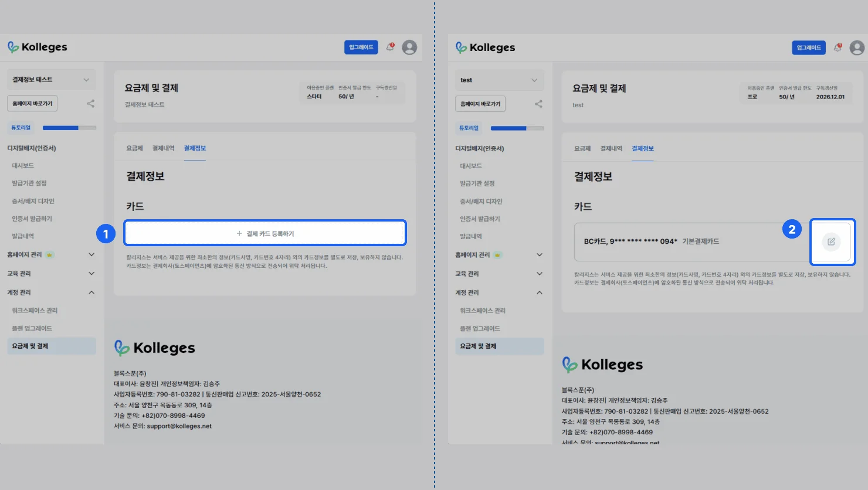This screenshot has width=868, height=490.
Task: Open the 결제정보 테스트 workspace dropdown
Action: pyautogui.click(x=52, y=80)
